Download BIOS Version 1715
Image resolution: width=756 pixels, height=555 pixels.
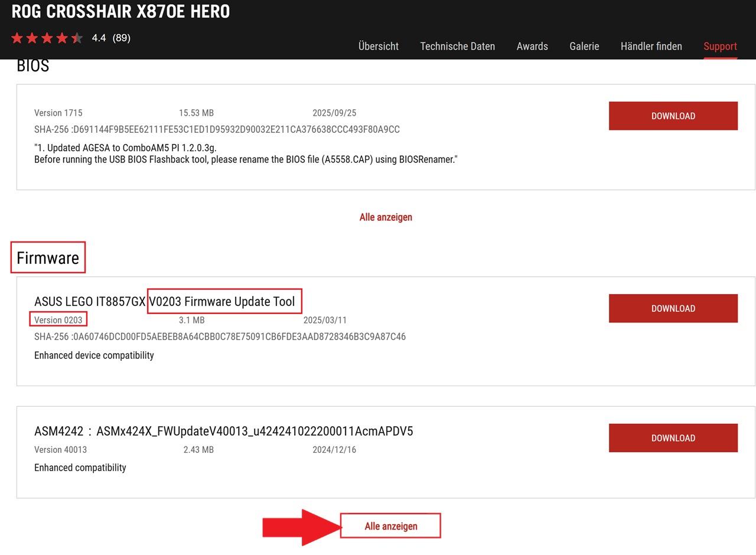pos(673,116)
